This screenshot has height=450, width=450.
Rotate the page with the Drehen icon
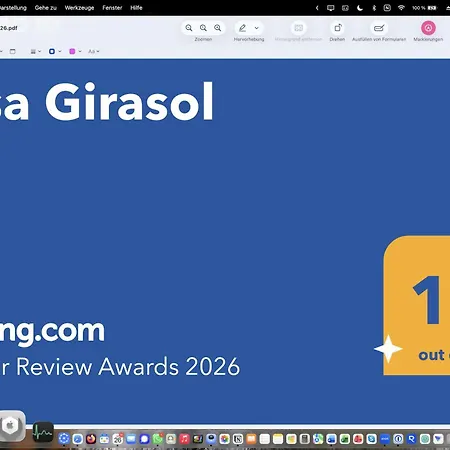[338, 28]
